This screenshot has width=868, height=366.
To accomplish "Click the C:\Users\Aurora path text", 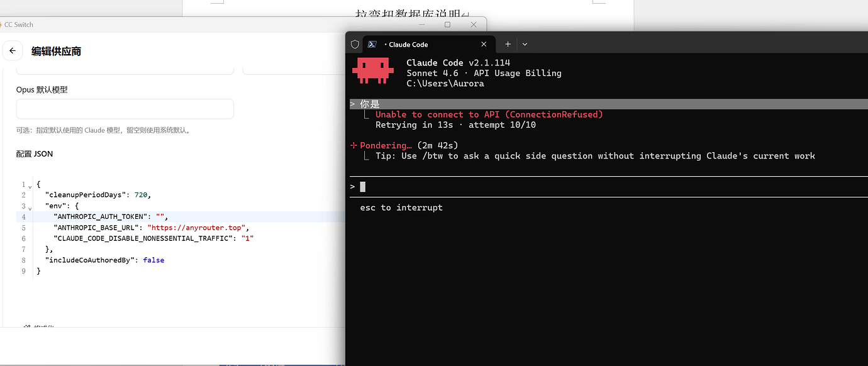I will click(445, 84).
